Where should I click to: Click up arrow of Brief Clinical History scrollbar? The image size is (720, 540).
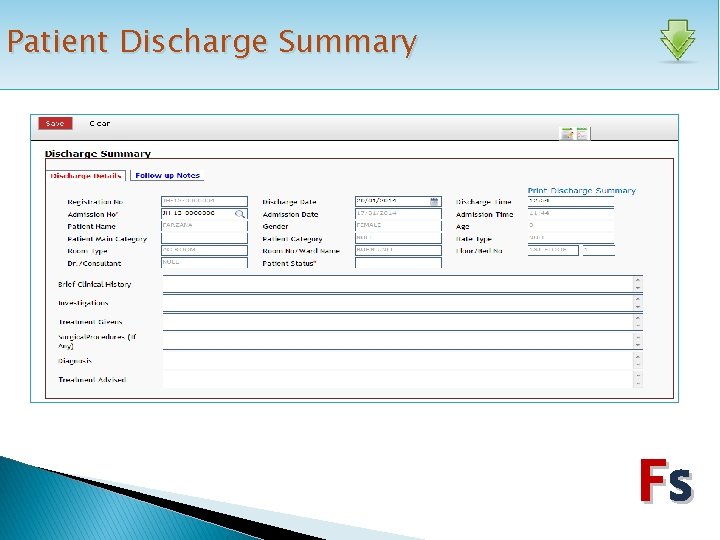638,280
